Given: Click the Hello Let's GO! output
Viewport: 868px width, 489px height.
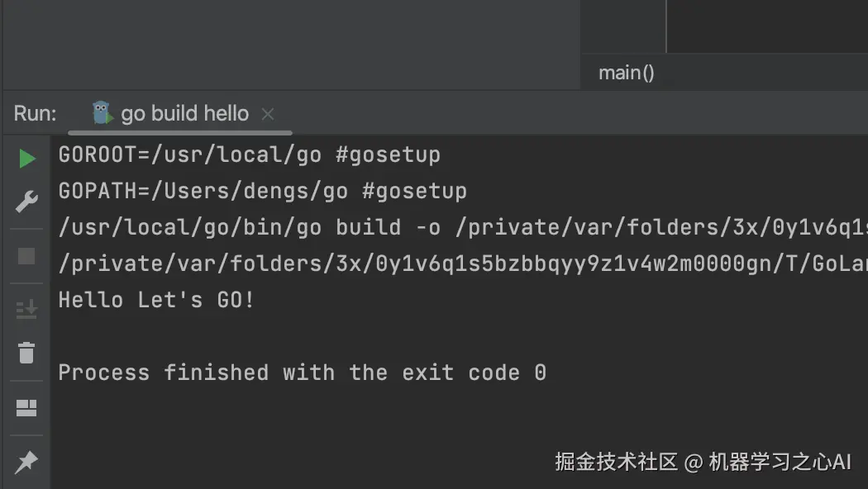Looking at the screenshot, I should tap(157, 301).
